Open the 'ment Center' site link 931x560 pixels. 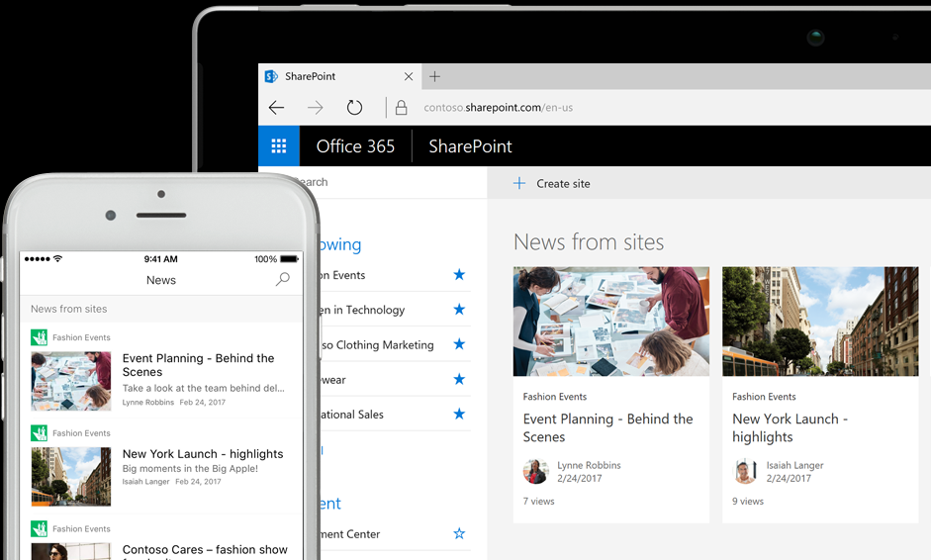click(350, 534)
